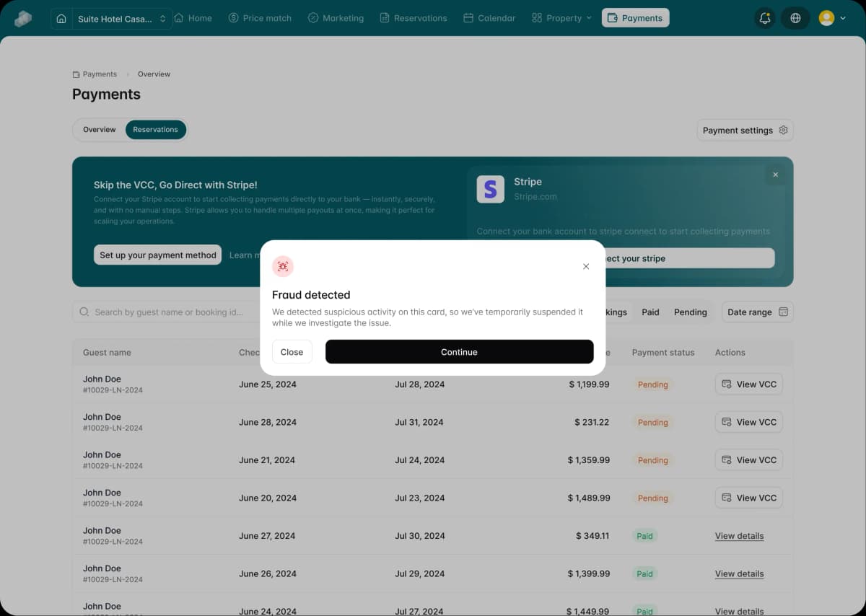Click the Stripe logo icon
866x616 pixels.
pos(491,189)
